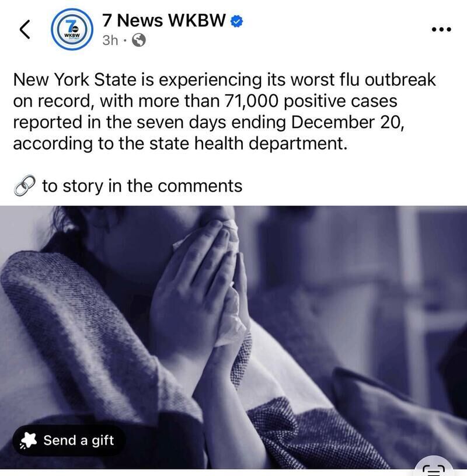Tap the 3h post timestamp

pyautogui.click(x=110, y=40)
